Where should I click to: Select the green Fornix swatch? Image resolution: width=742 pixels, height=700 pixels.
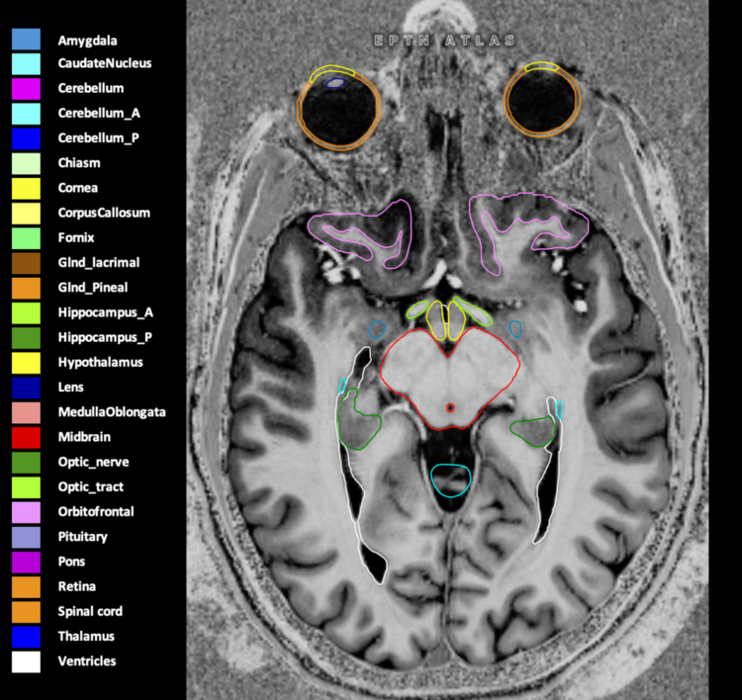click(x=26, y=238)
